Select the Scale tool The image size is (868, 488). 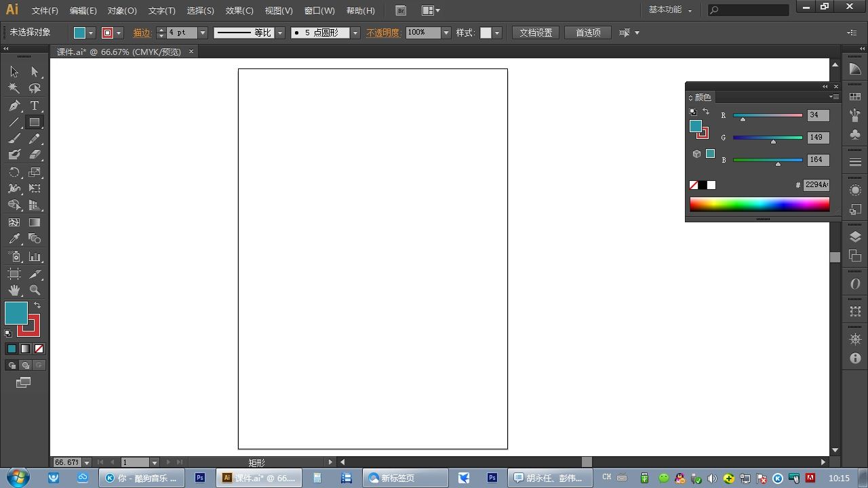35,173
